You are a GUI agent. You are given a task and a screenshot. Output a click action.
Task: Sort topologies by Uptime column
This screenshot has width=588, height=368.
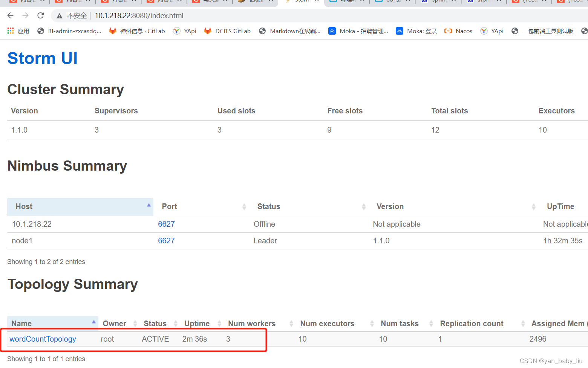[202, 324]
